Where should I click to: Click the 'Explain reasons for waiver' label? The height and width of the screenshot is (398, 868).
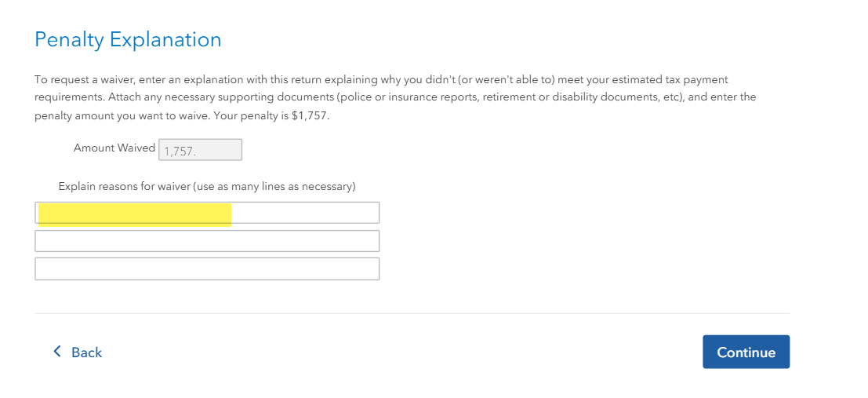[207, 186]
